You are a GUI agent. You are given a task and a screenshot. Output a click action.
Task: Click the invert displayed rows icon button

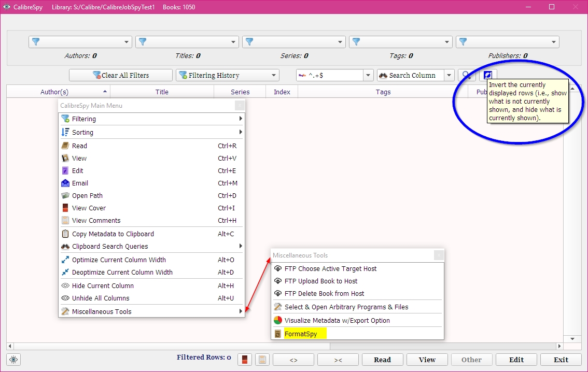click(487, 75)
